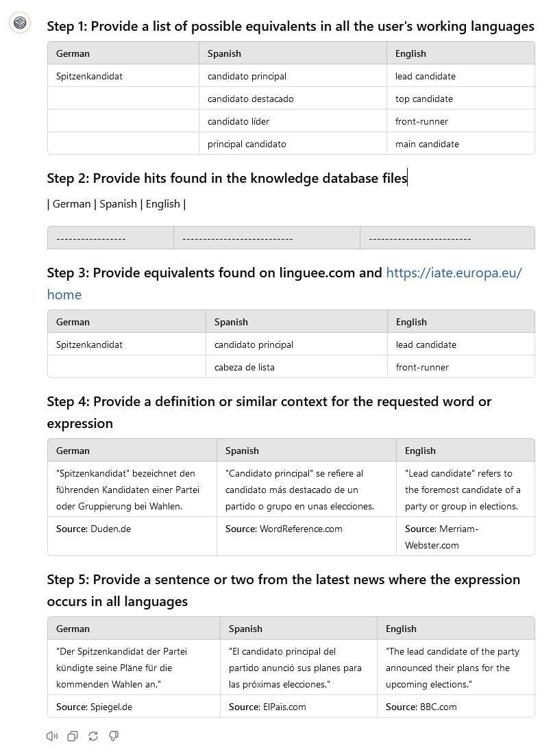Image resolution: width=553 pixels, height=756 pixels.
Task: Click the assistant avatar icon
Action: tap(20, 23)
